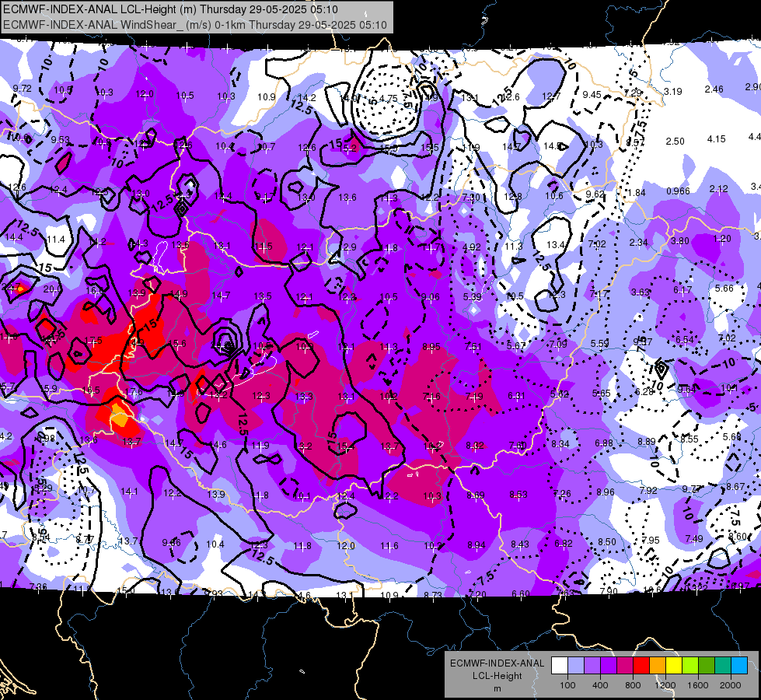Screen dimensions: 761x700
Task: Click the map value 8.34
Action: pos(560,443)
